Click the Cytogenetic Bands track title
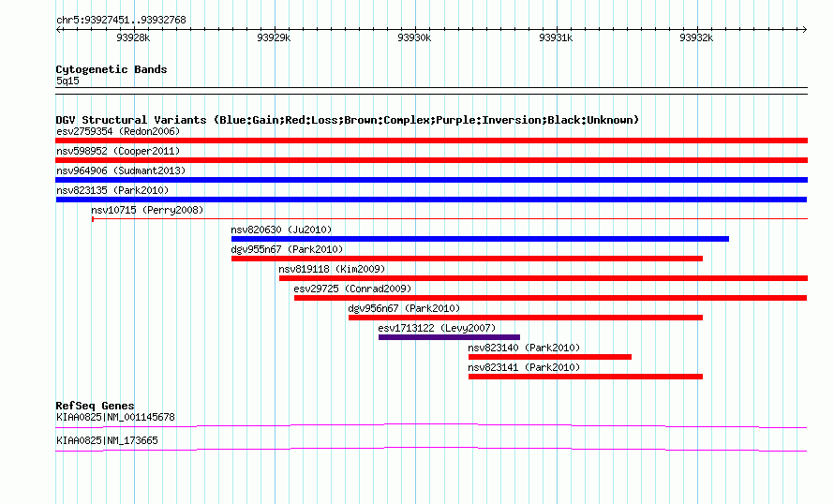 (112, 69)
